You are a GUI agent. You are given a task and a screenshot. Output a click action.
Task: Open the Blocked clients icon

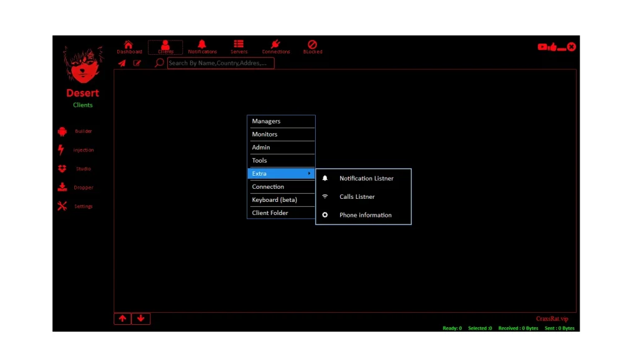pos(312,44)
